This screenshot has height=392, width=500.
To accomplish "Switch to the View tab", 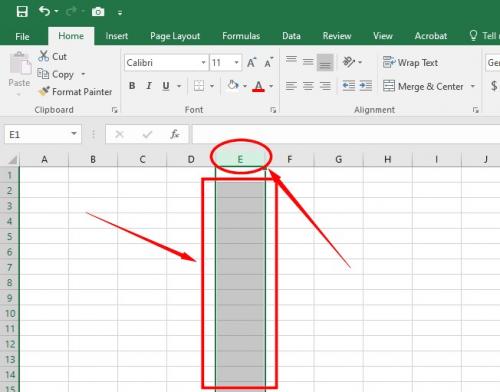I will 383,36.
